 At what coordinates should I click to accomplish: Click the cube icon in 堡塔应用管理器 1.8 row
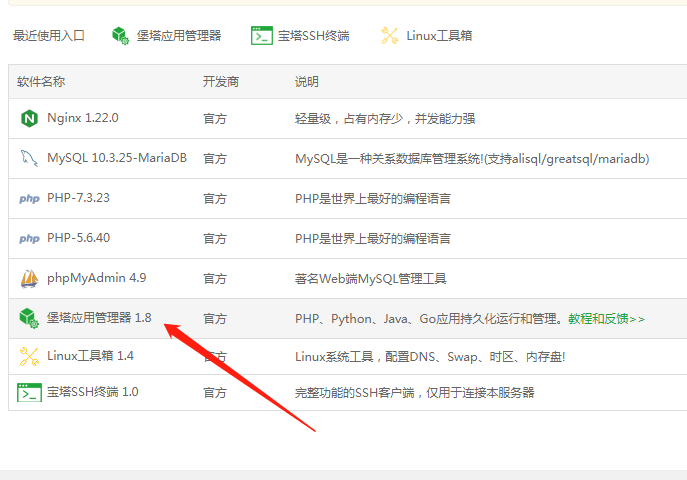point(29,318)
